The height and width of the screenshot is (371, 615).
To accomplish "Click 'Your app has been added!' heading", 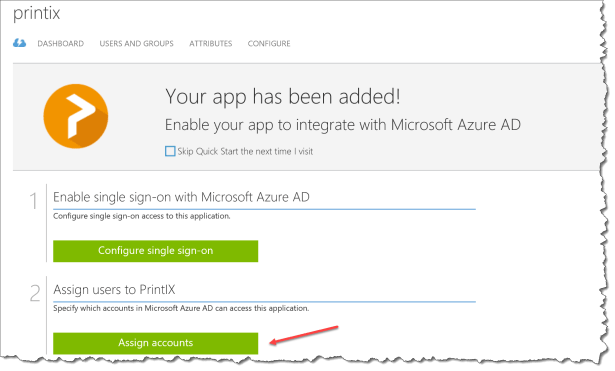I will [283, 96].
